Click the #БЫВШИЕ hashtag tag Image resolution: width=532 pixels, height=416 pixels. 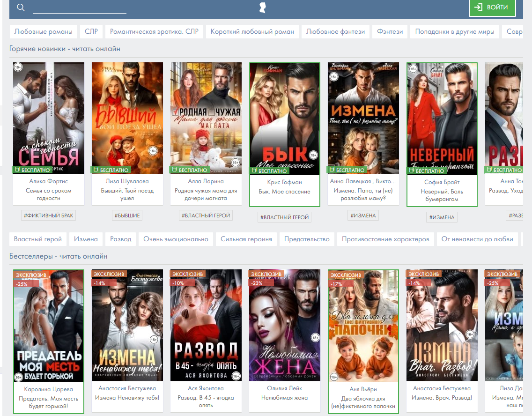click(127, 215)
